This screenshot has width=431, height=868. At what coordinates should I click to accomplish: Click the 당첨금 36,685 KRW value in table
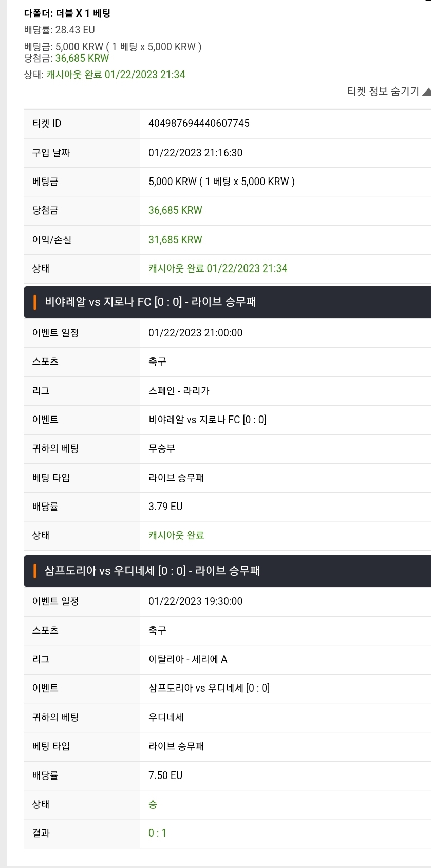pyautogui.click(x=175, y=210)
